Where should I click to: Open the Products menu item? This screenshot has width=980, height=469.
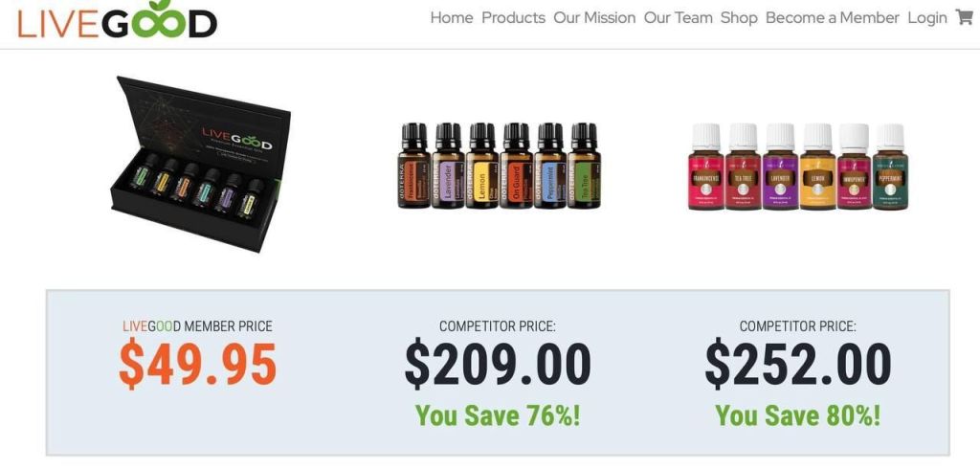tap(513, 18)
